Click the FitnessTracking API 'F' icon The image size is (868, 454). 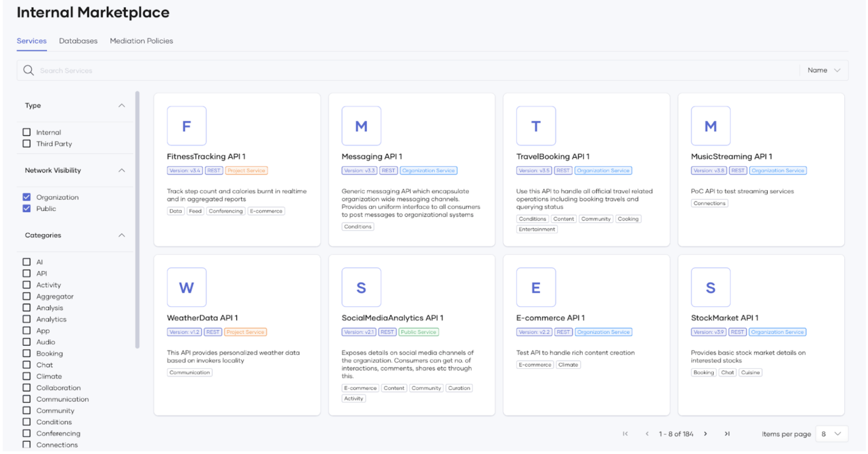[186, 126]
